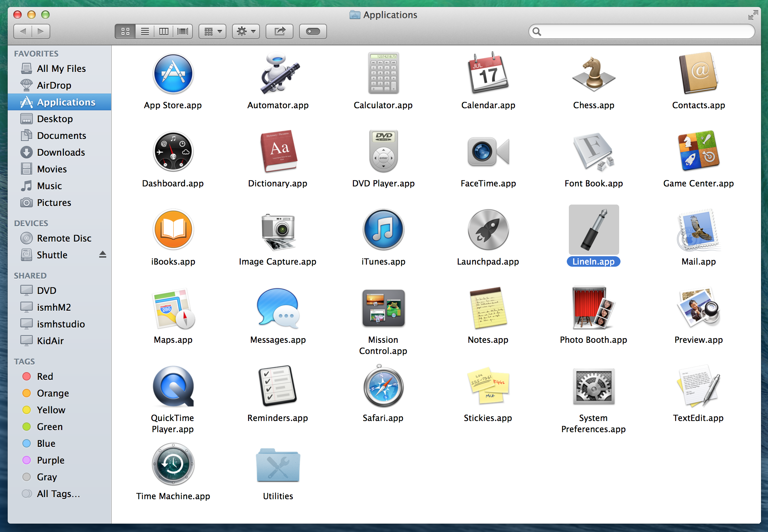768x532 pixels.
Task: Select Movies in the sidebar
Action: pyautogui.click(x=59, y=169)
